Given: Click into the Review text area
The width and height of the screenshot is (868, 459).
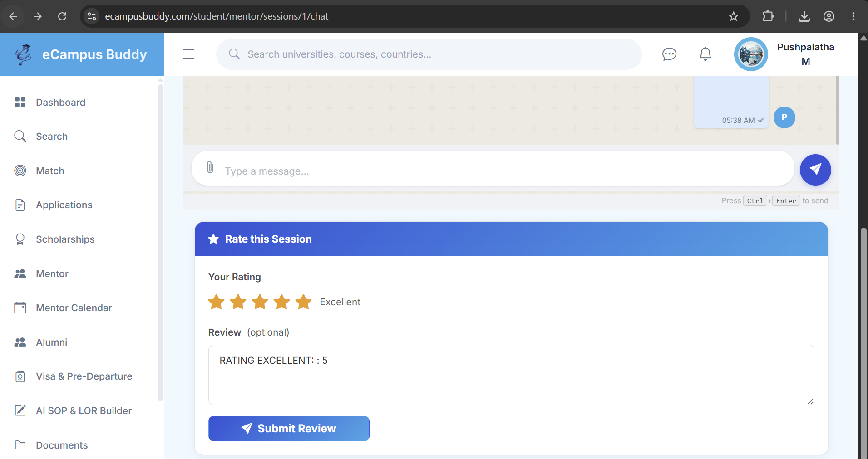Looking at the screenshot, I should point(511,375).
